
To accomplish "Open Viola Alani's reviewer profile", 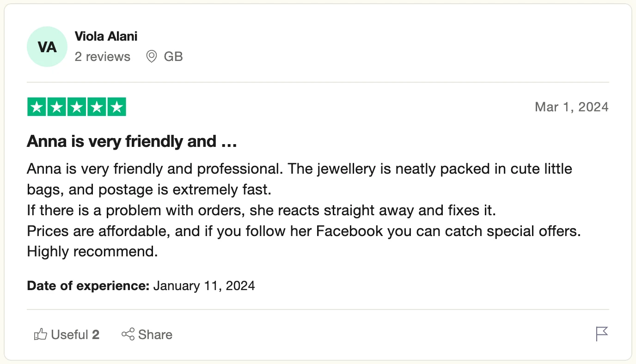I will coord(106,36).
